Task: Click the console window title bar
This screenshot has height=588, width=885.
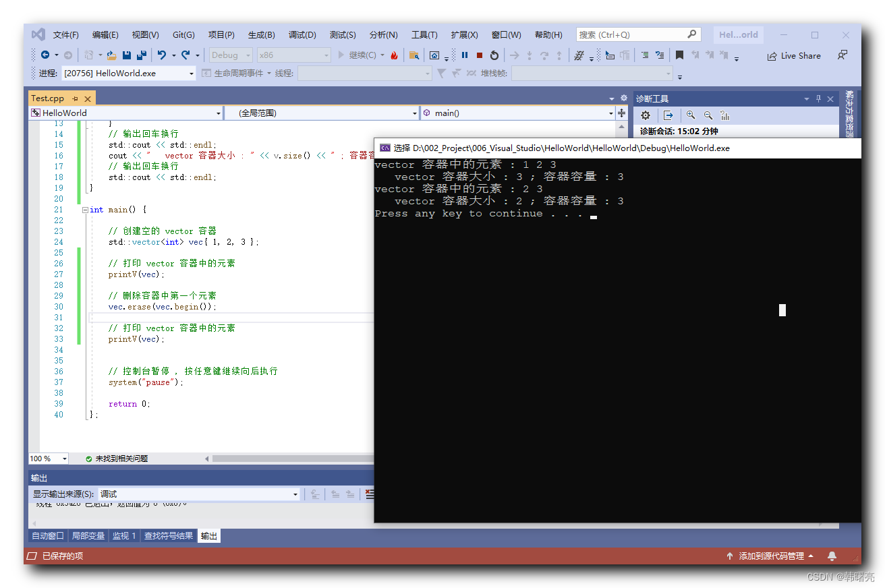Action: point(618,148)
